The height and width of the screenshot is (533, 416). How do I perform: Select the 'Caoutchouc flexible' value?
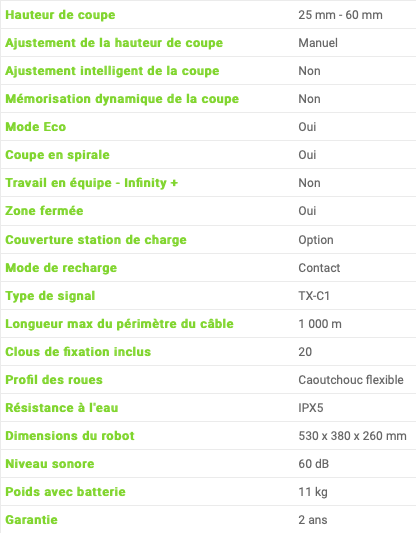[x=351, y=380]
